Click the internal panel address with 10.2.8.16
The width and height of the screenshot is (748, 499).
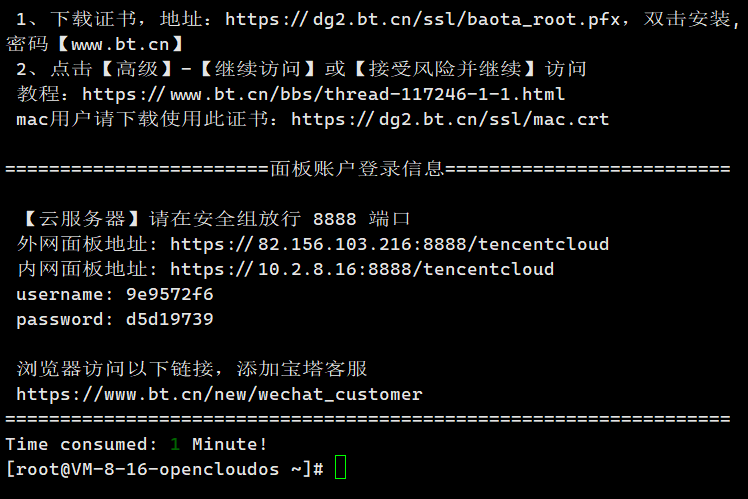coord(362,269)
